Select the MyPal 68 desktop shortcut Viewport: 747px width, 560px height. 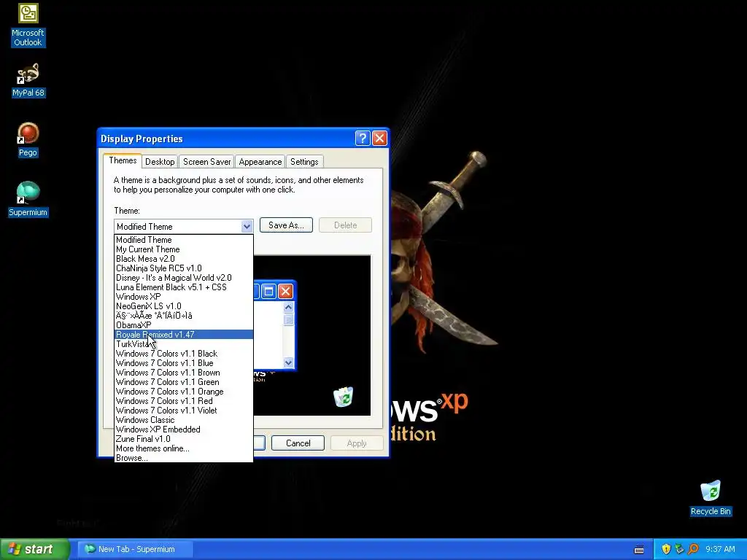pyautogui.click(x=28, y=80)
